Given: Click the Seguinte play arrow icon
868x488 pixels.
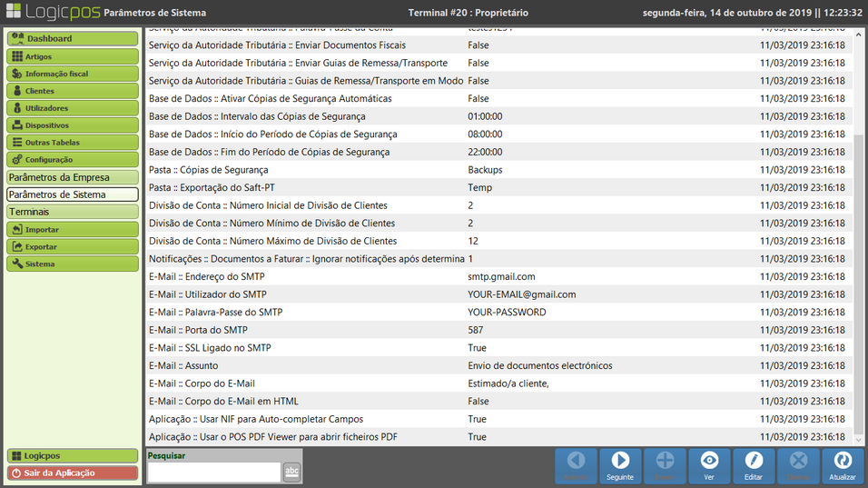Looking at the screenshot, I should click(x=620, y=461).
